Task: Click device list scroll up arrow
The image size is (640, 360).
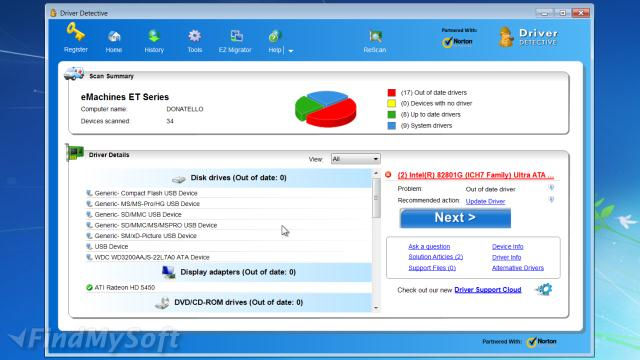Action: coord(376,173)
